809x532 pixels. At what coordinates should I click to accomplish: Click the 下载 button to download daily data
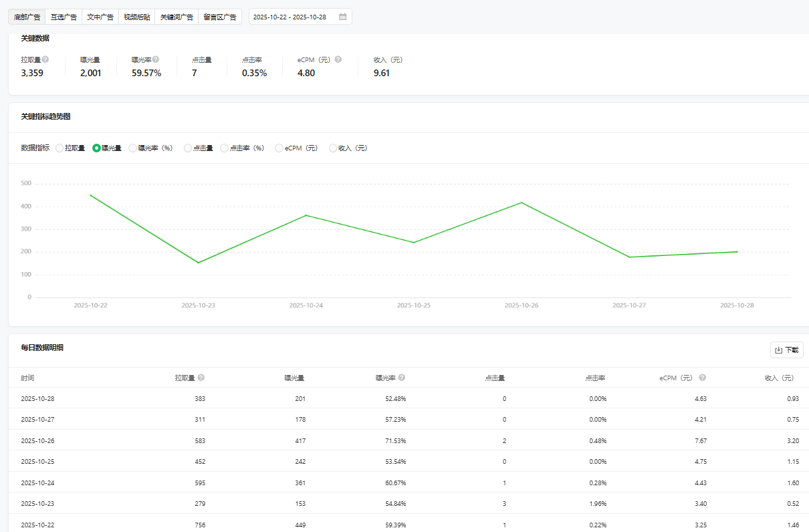(786, 350)
